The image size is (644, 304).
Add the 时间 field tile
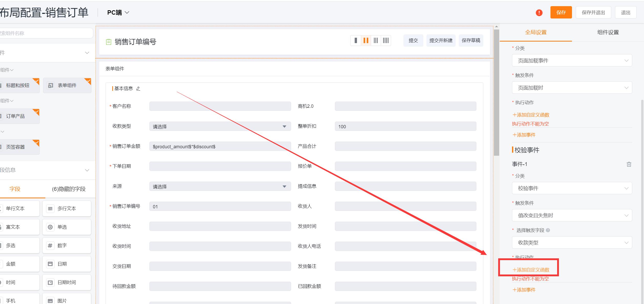(x=19, y=282)
